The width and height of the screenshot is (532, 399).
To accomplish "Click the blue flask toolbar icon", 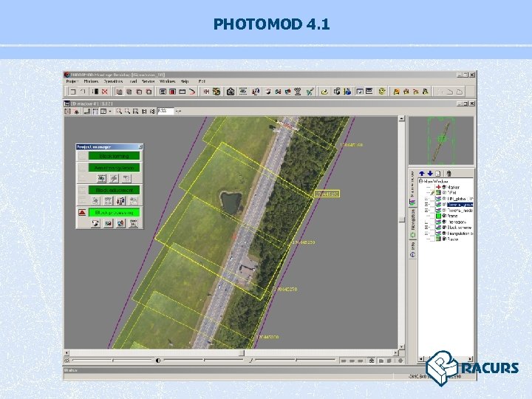I will tap(347, 92).
